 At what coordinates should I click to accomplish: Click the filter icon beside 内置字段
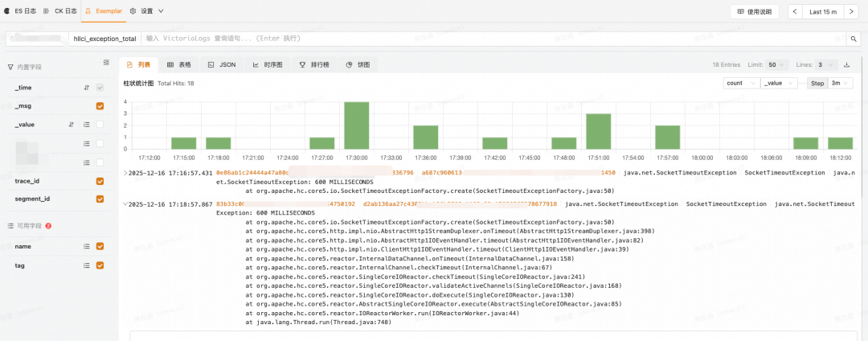tap(10, 67)
